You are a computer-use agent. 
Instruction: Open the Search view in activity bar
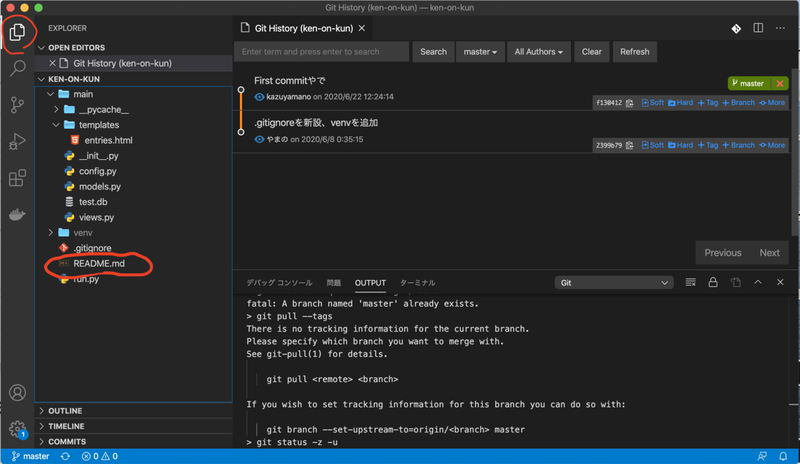tap(17, 68)
